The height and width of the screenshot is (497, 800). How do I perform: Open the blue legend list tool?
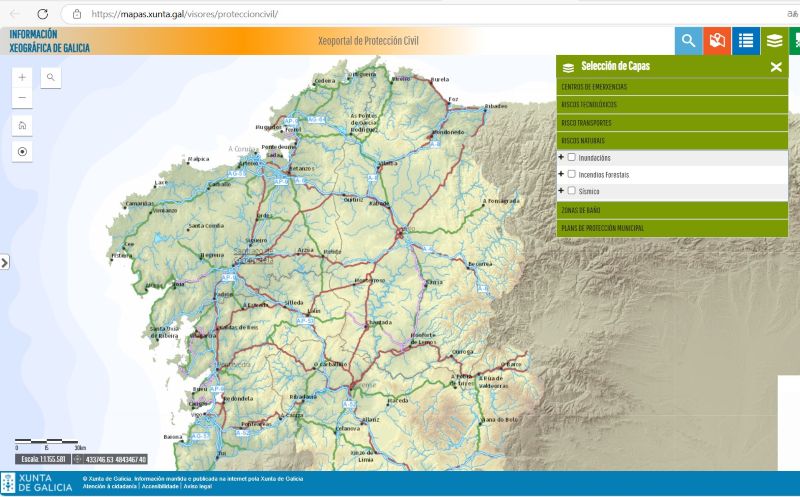tap(745, 41)
